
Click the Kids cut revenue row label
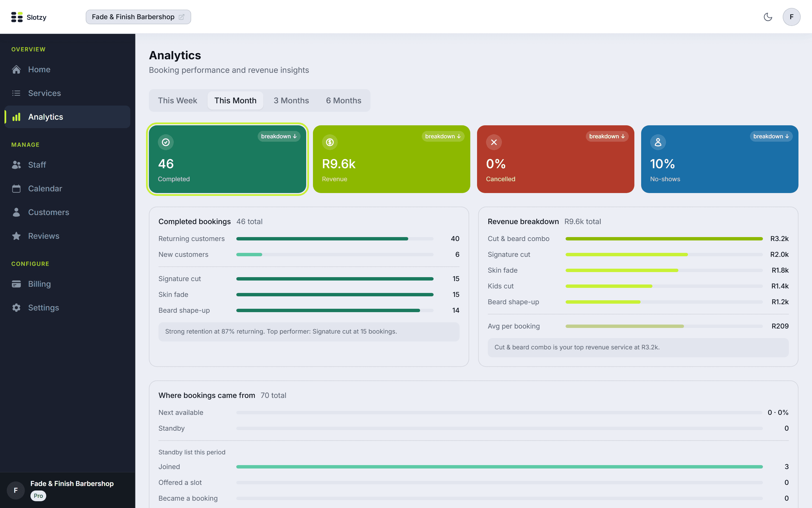point(501,286)
